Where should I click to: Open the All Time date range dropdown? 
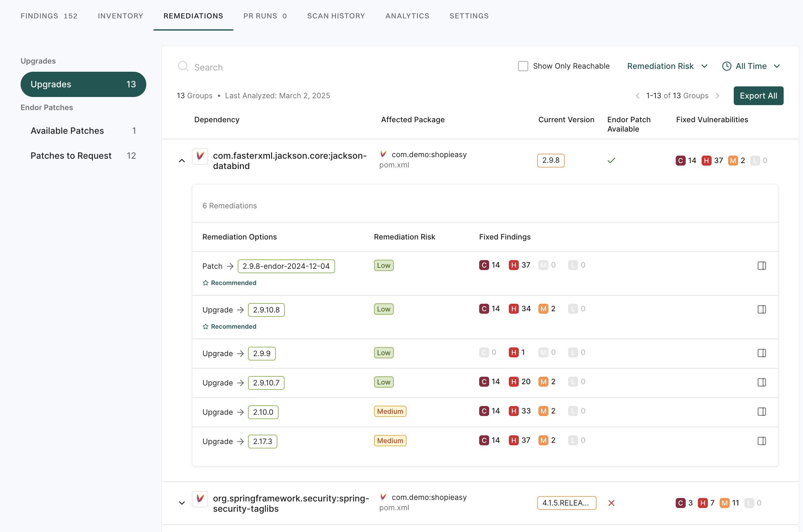[x=751, y=66]
